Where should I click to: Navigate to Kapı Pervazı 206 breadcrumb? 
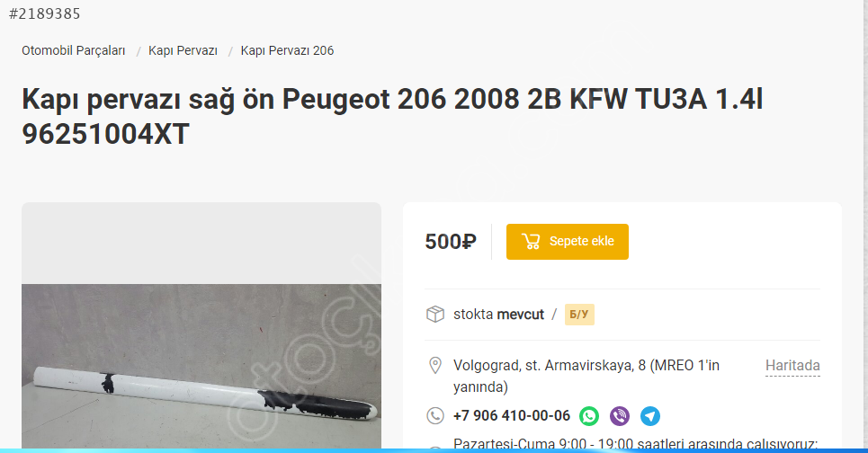[x=287, y=50]
